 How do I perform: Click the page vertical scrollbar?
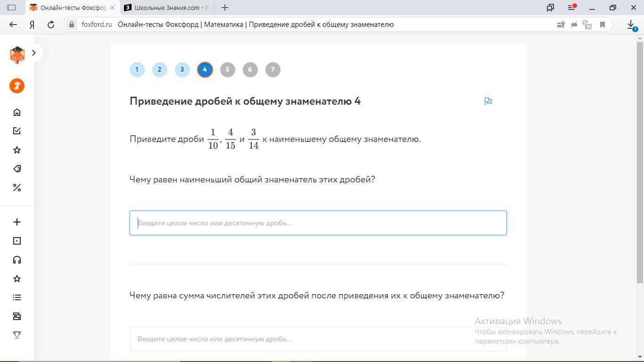pyautogui.click(x=640, y=163)
